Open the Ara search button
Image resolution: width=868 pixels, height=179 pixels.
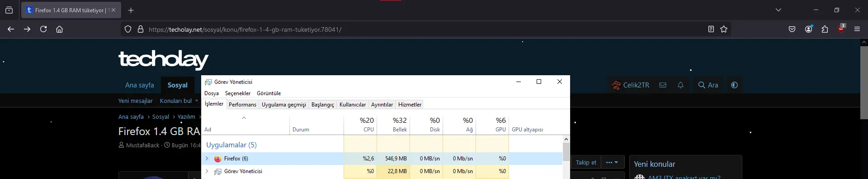(x=708, y=85)
